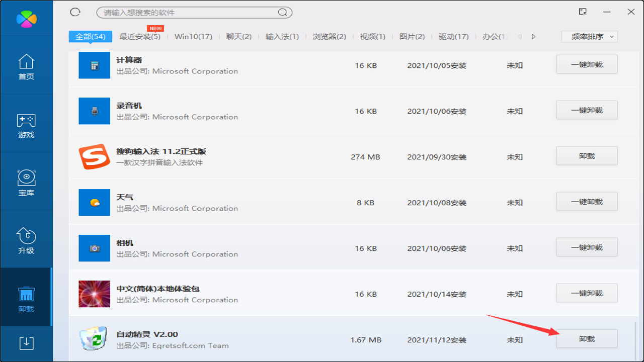Click 一键卸载 for 计算器

[587, 64]
